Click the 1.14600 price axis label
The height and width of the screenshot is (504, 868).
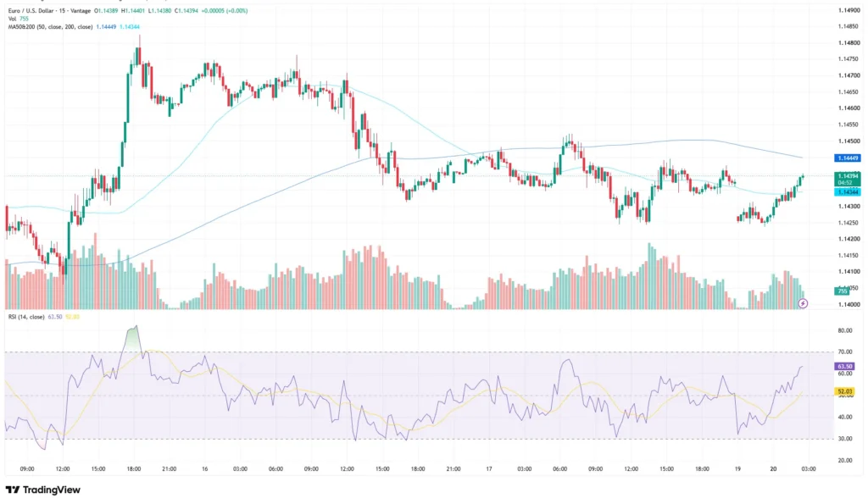click(848, 108)
